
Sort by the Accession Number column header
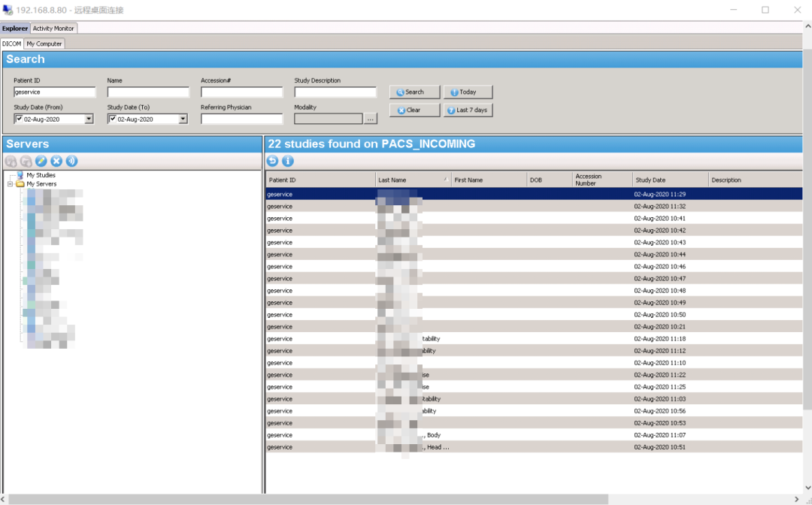tap(603, 180)
